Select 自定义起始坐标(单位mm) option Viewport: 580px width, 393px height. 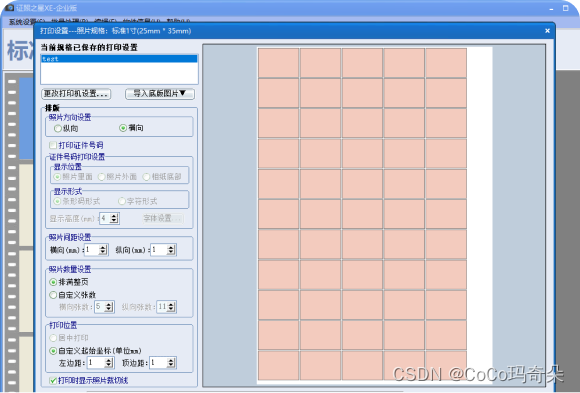[x=53, y=351]
